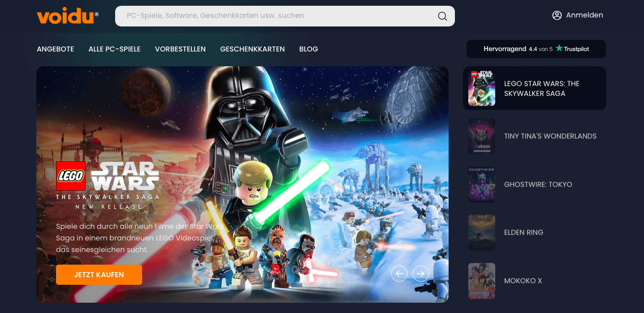Click the LEGO Star Wars banner logo
644x313 pixels.
pyautogui.click(x=108, y=185)
